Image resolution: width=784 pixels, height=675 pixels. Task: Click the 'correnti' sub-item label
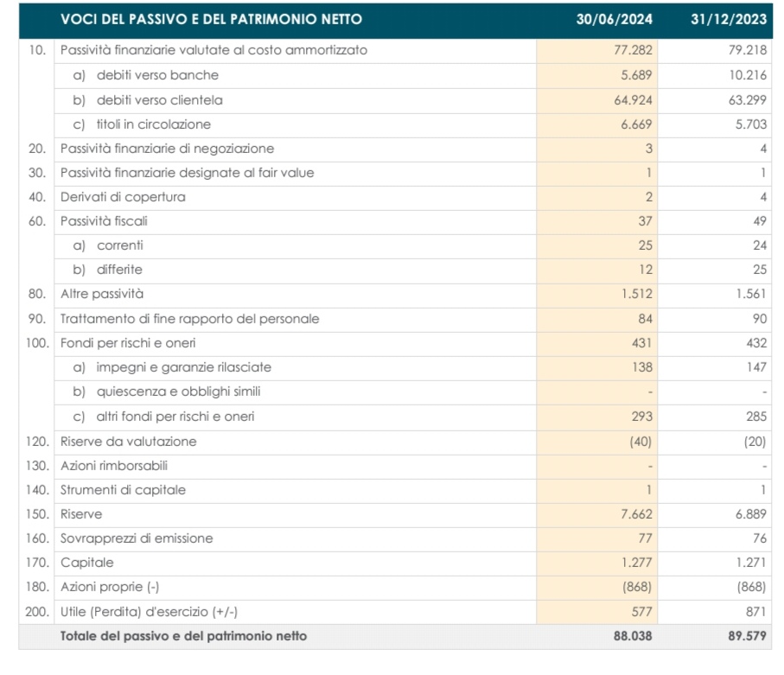coord(120,245)
